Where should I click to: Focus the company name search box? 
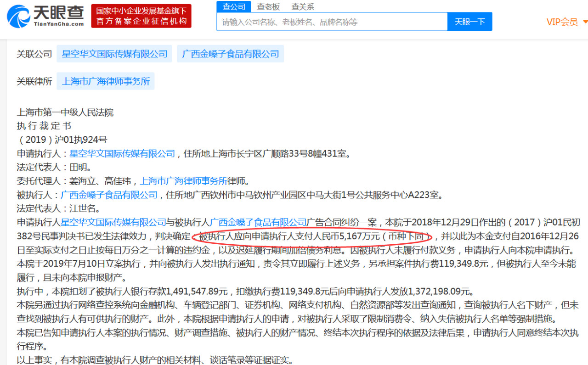[x=332, y=22]
